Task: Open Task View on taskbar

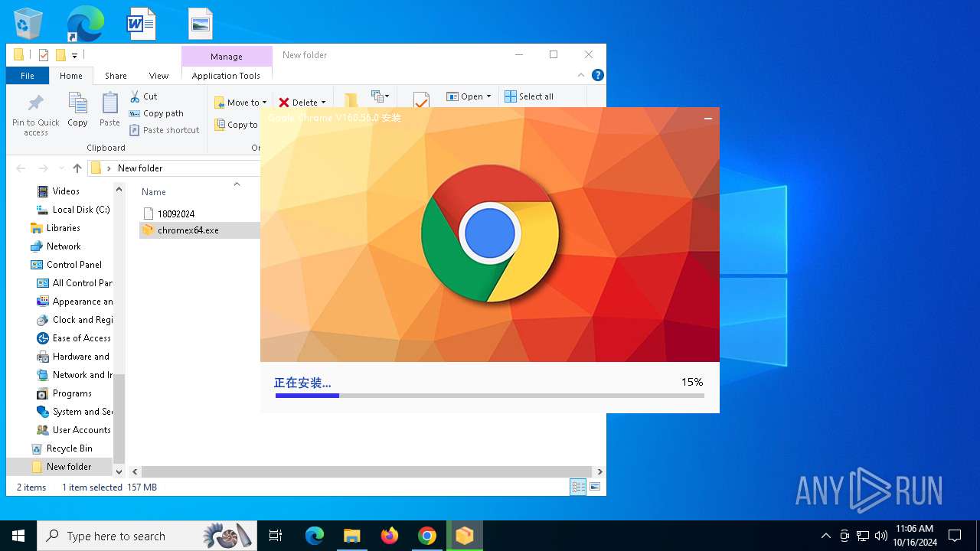Action: [x=276, y=536]
